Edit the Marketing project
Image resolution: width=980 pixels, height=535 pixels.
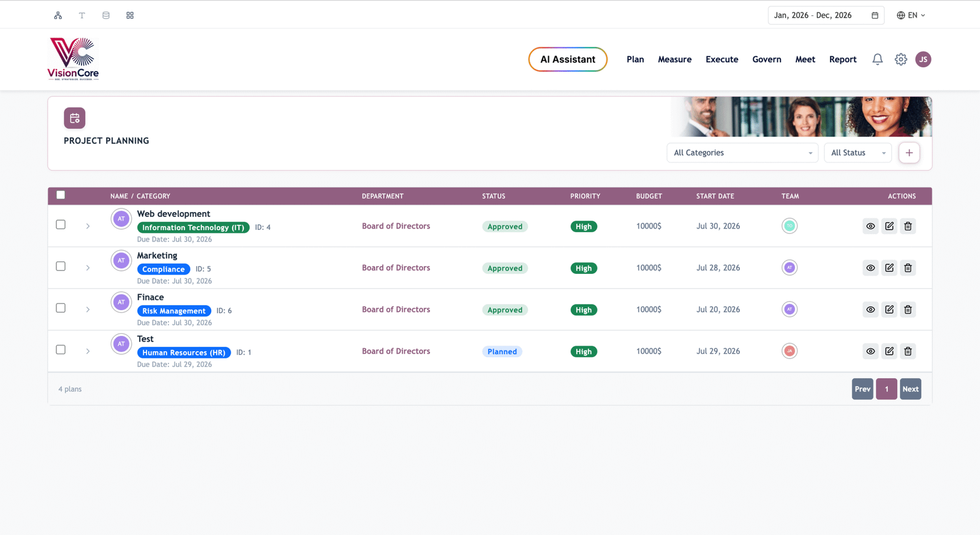[x=889, y=268]
